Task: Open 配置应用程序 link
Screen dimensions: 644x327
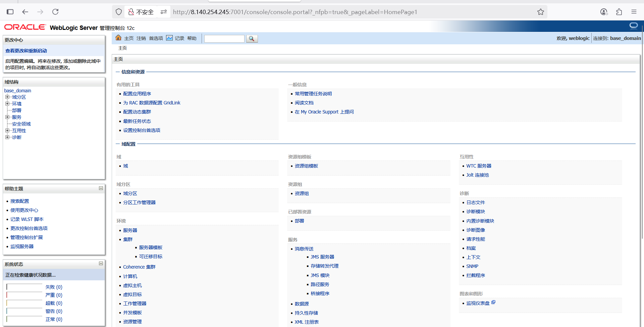Action: click(x=137, y=94)
